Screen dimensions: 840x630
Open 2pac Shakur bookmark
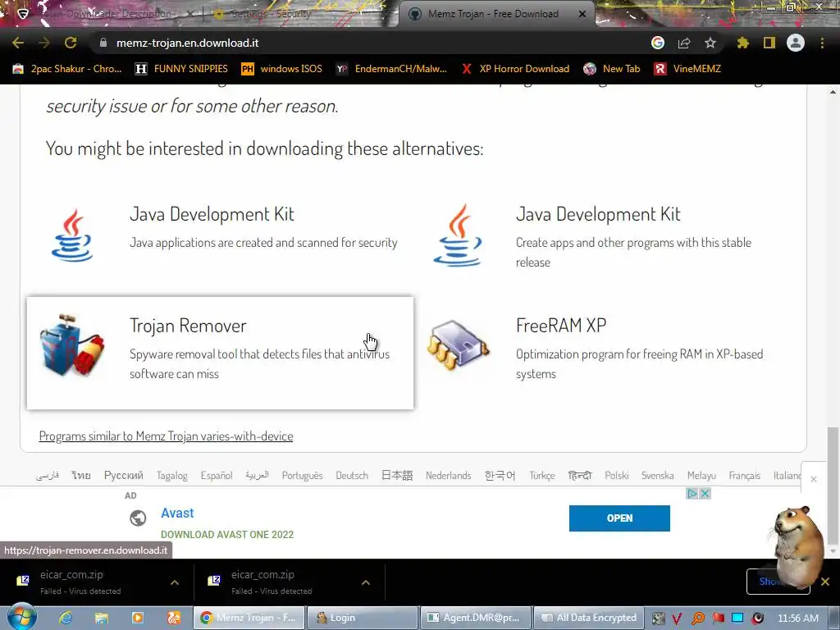click(x=67, y=69)
